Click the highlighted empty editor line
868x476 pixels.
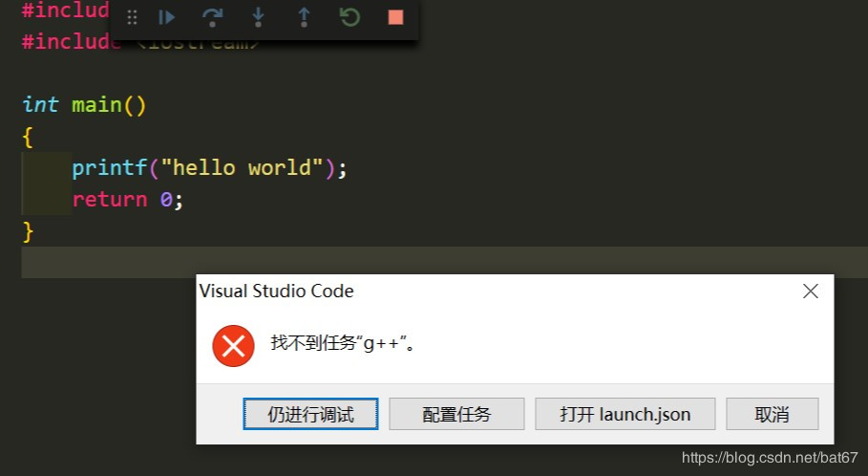coord(445,262)
